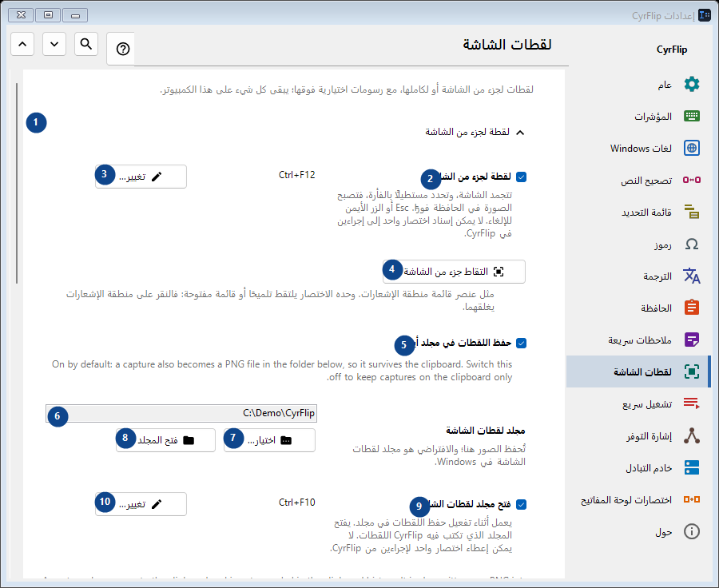
Task: Click the فتح المجلد button
Action: 165,440
